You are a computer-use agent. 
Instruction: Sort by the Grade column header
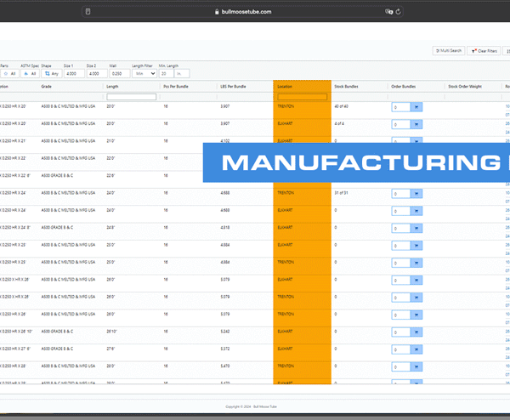coord(47,86)
